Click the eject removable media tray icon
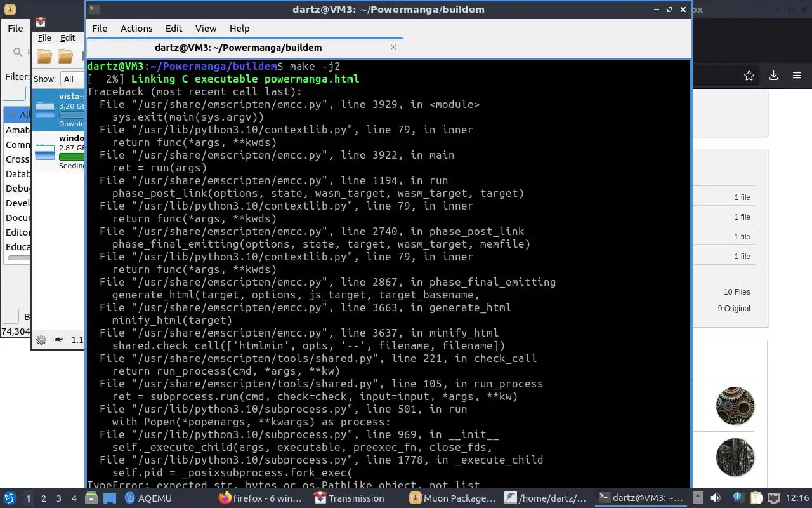The height and width of the screenshot is (508, 812). click(x=698, y=498)
